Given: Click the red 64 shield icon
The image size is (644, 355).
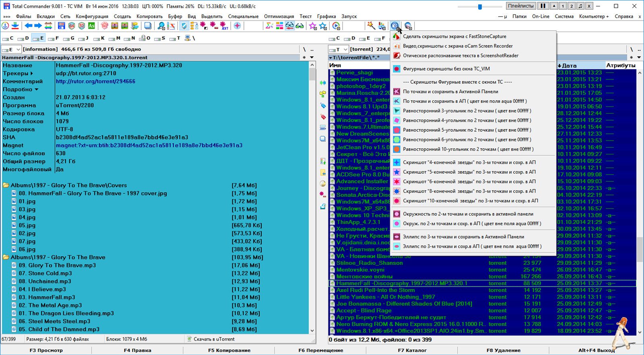Looking at the screenshot, I should click(72, 26).
